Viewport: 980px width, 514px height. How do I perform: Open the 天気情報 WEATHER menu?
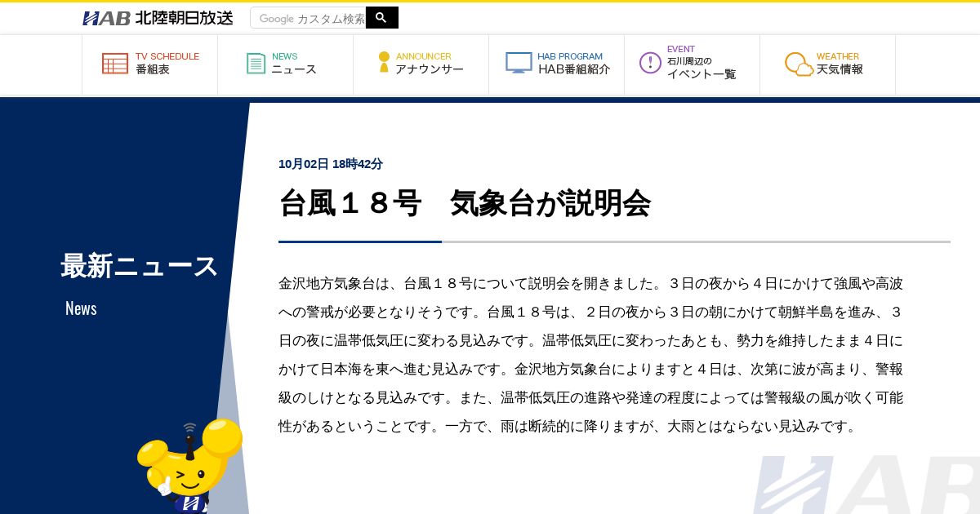[x=828, y=64]
